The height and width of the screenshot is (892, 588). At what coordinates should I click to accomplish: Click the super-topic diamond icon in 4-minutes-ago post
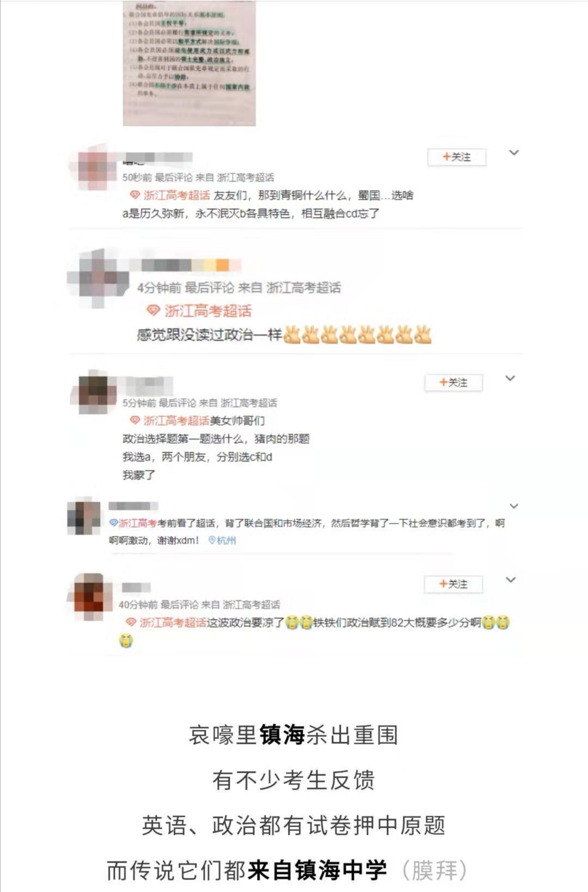[x=154, y=311]
